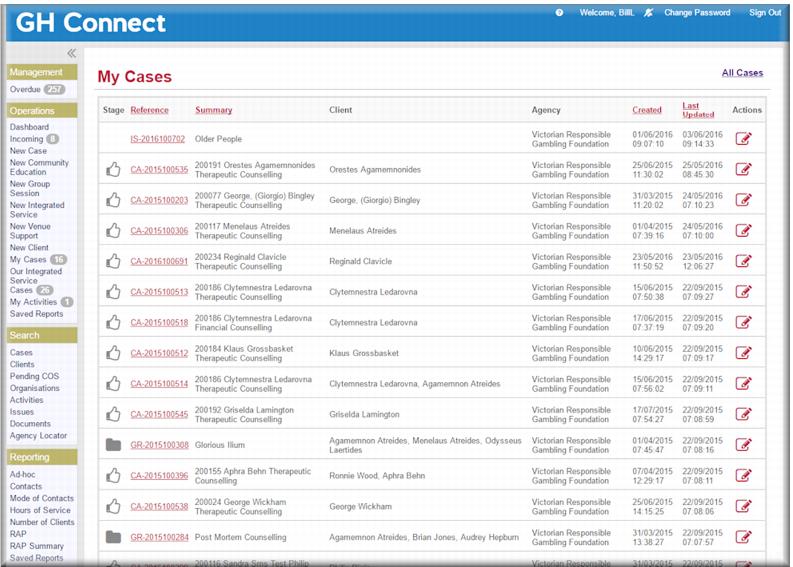This screenshot has height=567, width=793.
Task: Open reference link IS-2016100702
Action: pyautogui.click(x=157, y=139)
